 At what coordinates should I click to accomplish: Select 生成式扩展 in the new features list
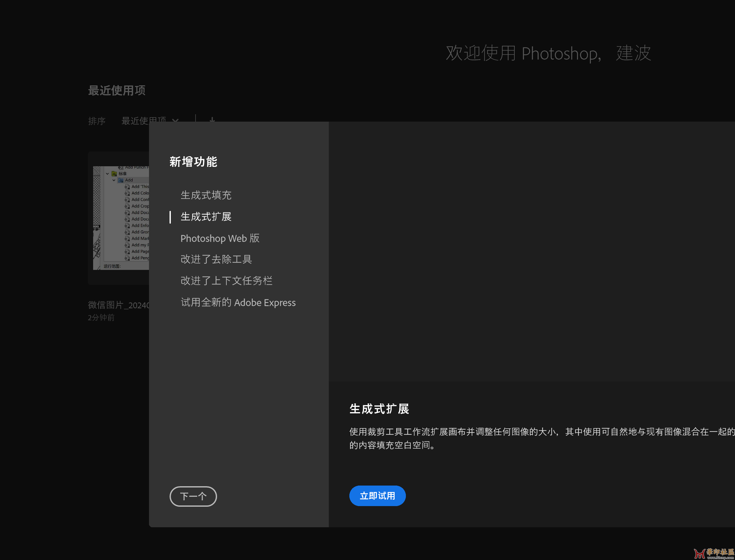click(206, 217)
